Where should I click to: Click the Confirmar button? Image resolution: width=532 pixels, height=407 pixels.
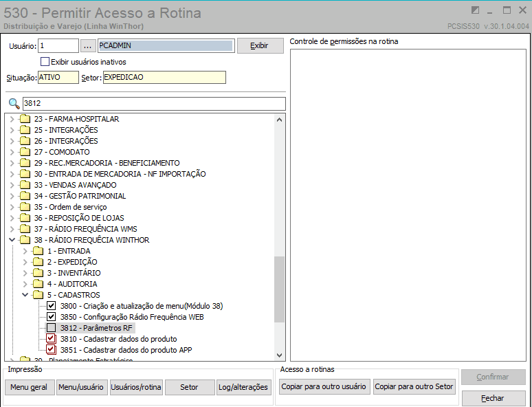pyautogui.click(x=494, y=377)
